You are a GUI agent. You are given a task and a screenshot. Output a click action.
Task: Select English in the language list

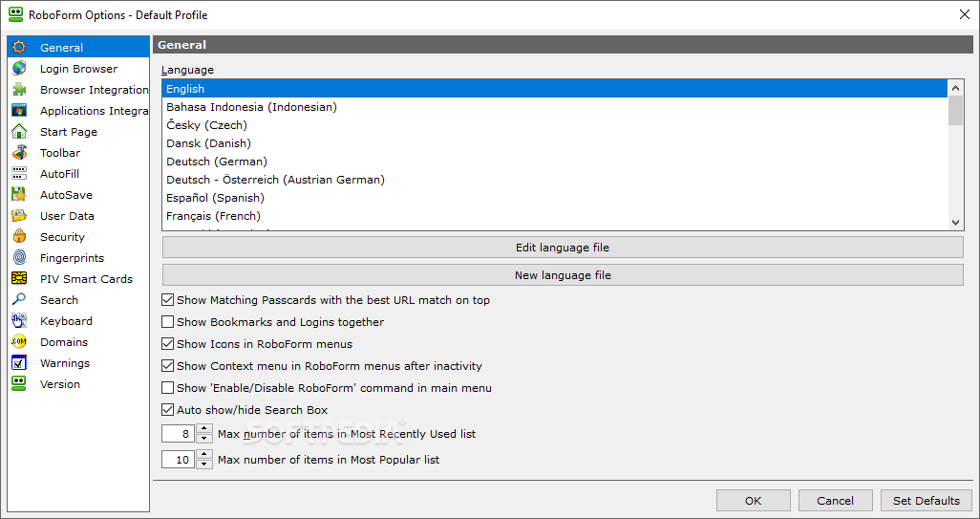(554, 89)
